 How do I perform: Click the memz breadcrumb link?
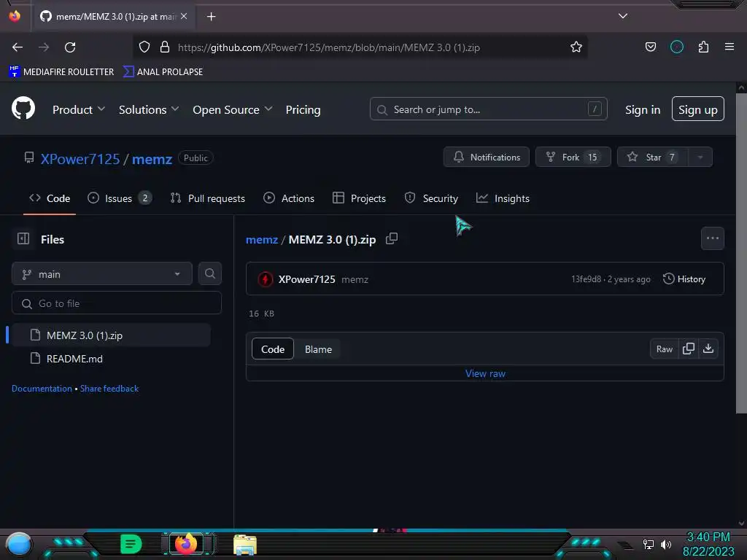(262, 239)
